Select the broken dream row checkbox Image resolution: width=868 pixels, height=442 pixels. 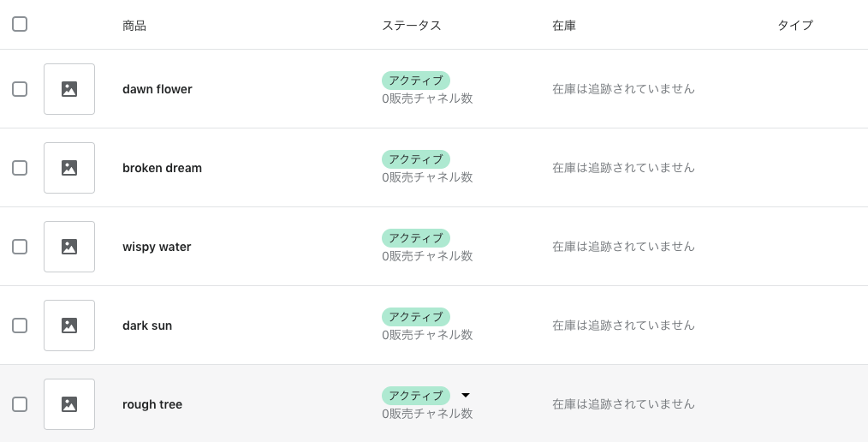(20, 168)
